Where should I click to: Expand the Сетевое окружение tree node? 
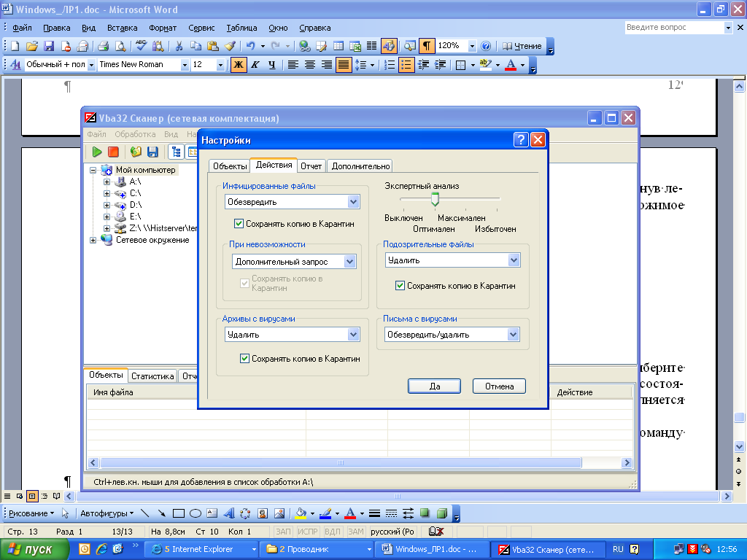tap(93, 240)
